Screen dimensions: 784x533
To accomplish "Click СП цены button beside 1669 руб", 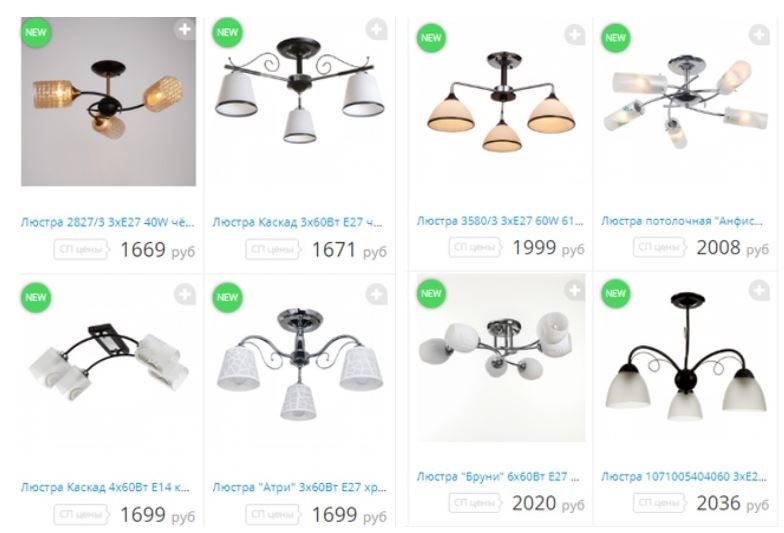I will (x=81, y=249).
